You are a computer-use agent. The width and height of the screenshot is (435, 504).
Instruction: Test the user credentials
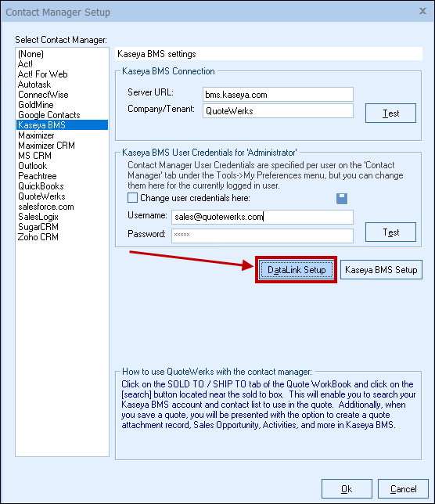(390, 232)
